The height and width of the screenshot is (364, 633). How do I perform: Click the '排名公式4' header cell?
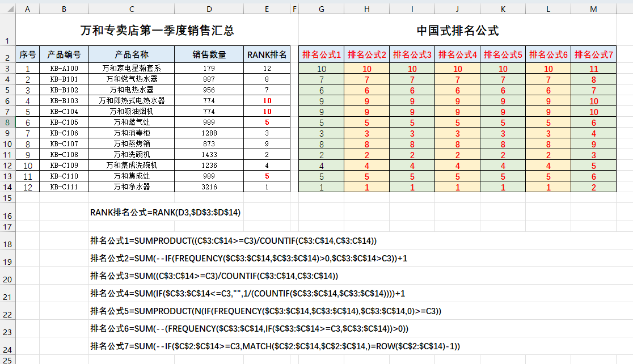(x=457, y=54)
